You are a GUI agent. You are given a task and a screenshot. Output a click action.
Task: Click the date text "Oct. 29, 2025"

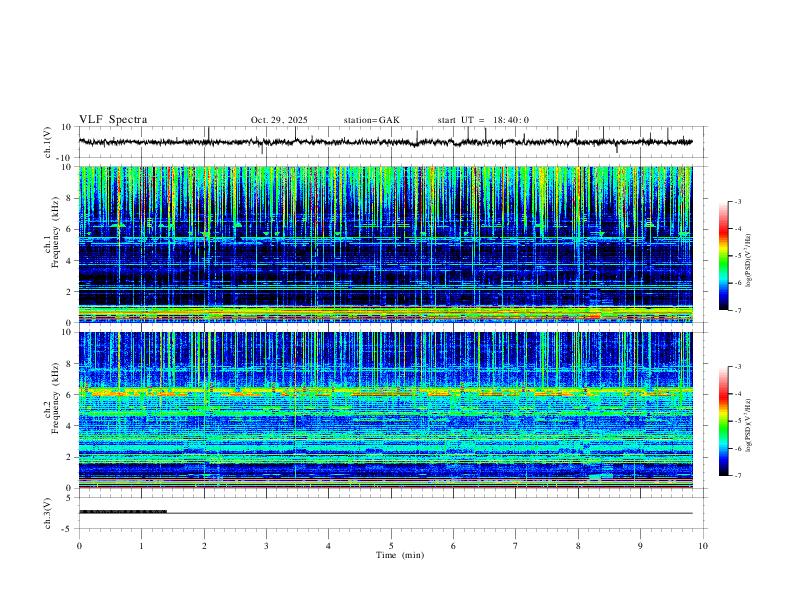tap(279, 120)
